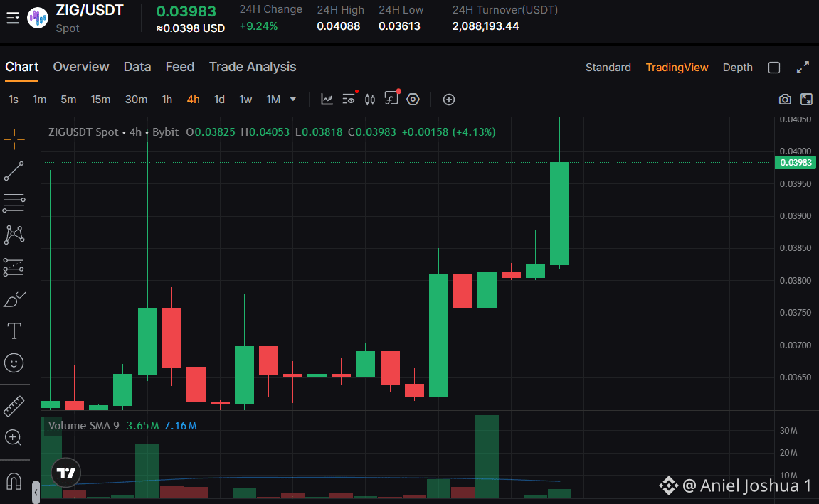Select the 4h timeframe

(194, 99)
